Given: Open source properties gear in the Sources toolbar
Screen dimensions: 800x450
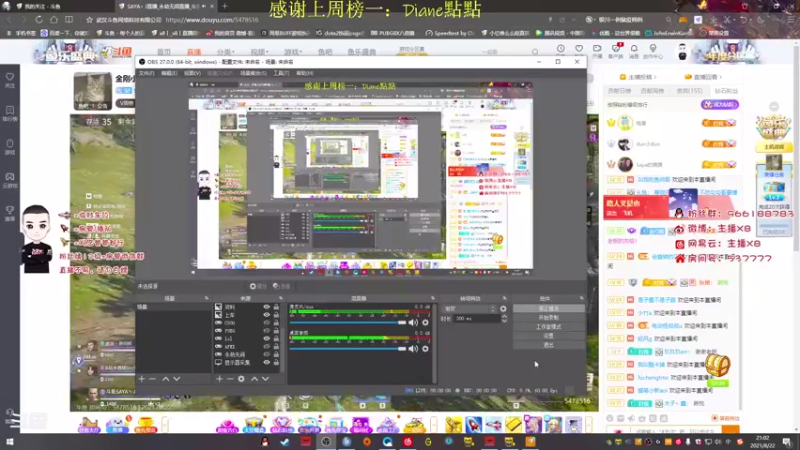Looking at the screenshot, I should 241,379.
